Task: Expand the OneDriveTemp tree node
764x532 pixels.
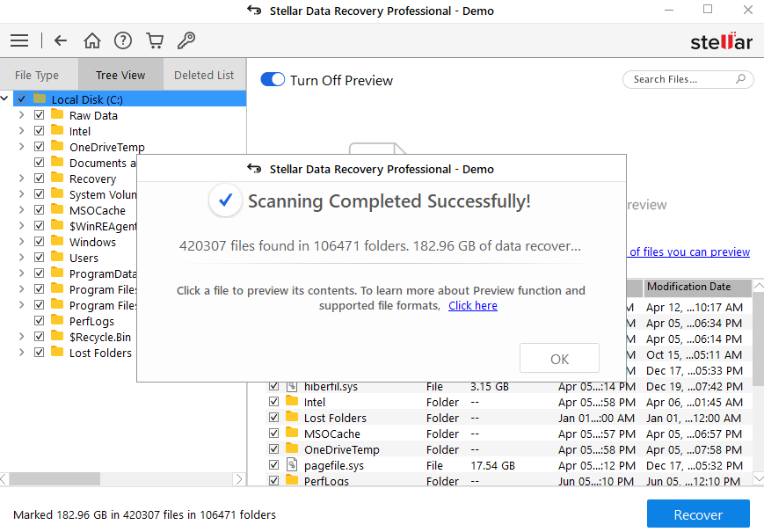Action: [21, 147]
